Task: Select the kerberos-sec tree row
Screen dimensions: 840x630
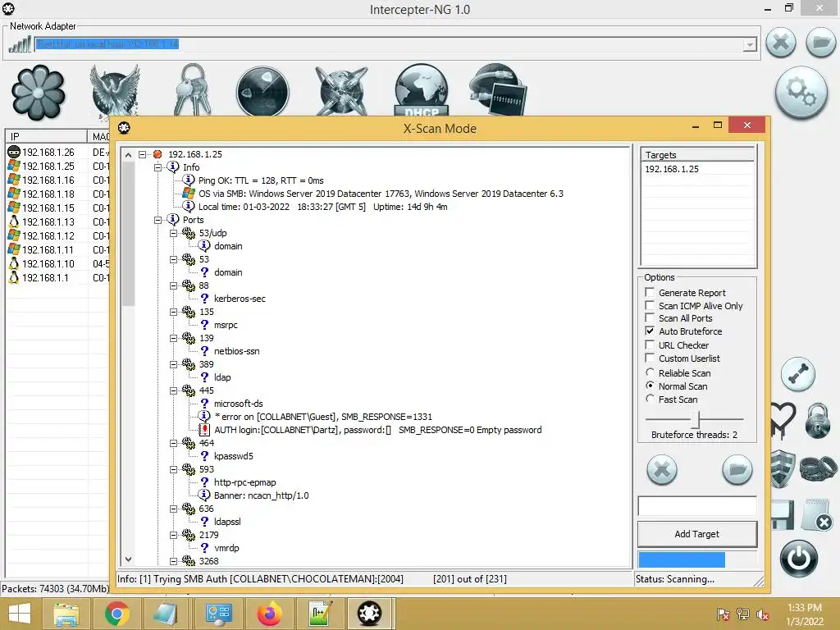Action: (x=240, y=299)
